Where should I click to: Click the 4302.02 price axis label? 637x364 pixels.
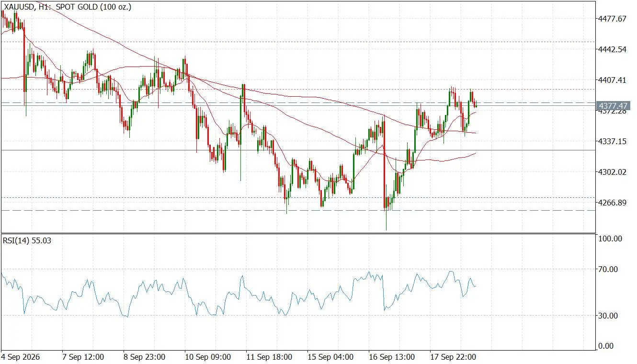(613, 172)
